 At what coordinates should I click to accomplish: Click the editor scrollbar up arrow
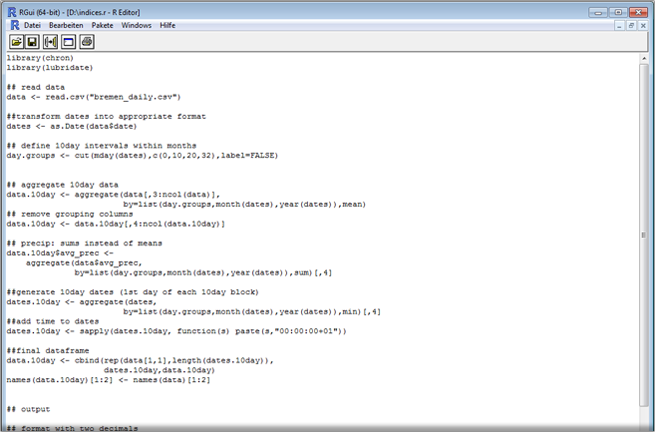(x=644, y=59)
